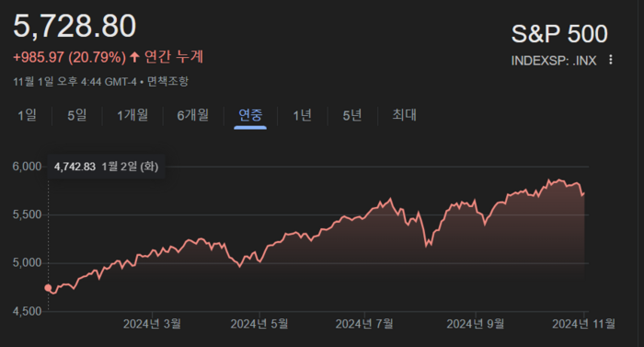Viewport: 644px width, 347px height.
Task: Click the 5,500 y-axis label
Action: click(27, 214)
